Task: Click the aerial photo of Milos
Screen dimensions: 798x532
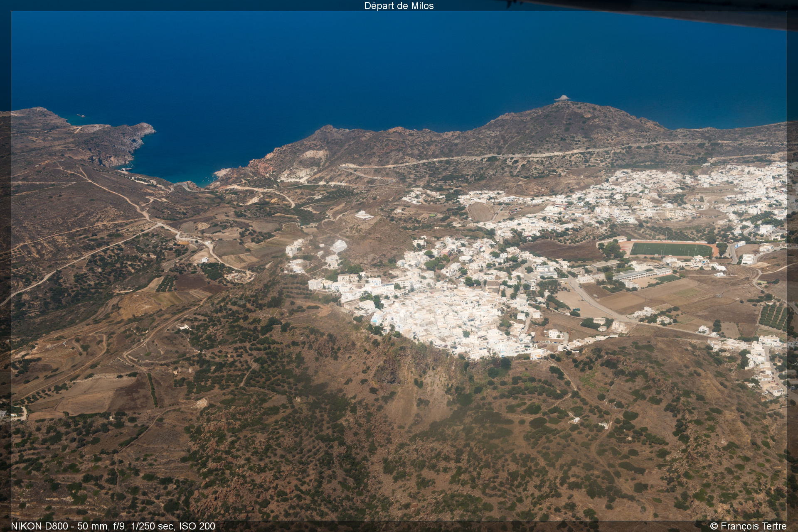Action: point(399,266)
